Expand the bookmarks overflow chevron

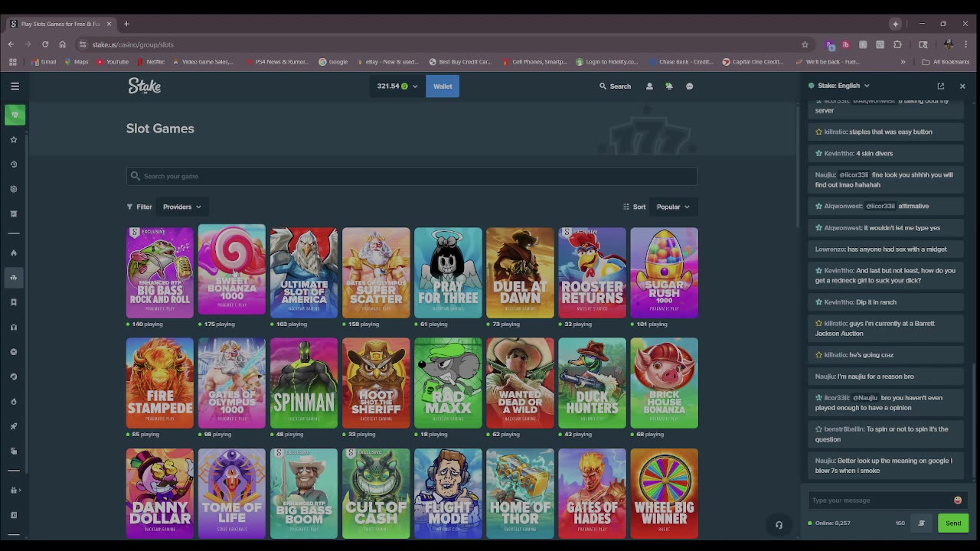coord(903,62)
